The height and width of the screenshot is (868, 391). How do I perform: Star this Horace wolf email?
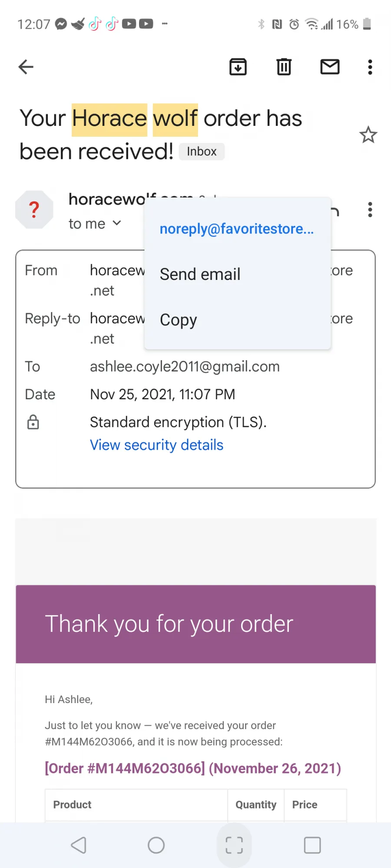[368, 135]
